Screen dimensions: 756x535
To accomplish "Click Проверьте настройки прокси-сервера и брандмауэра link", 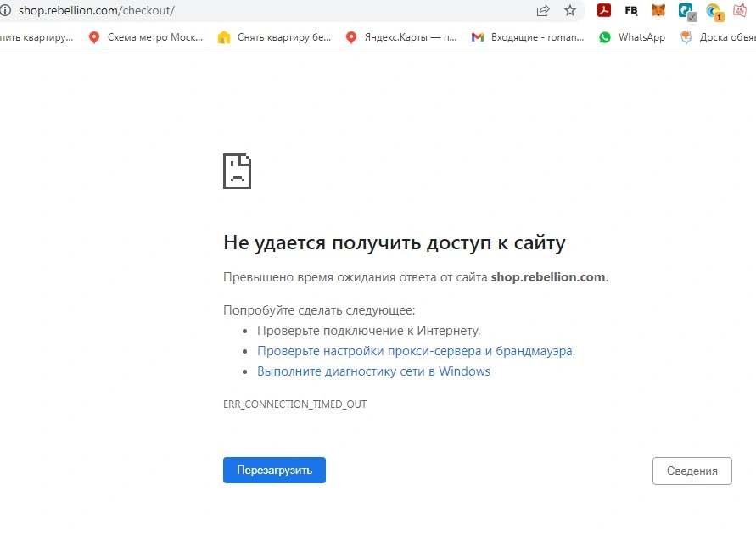I will point(416,351).
